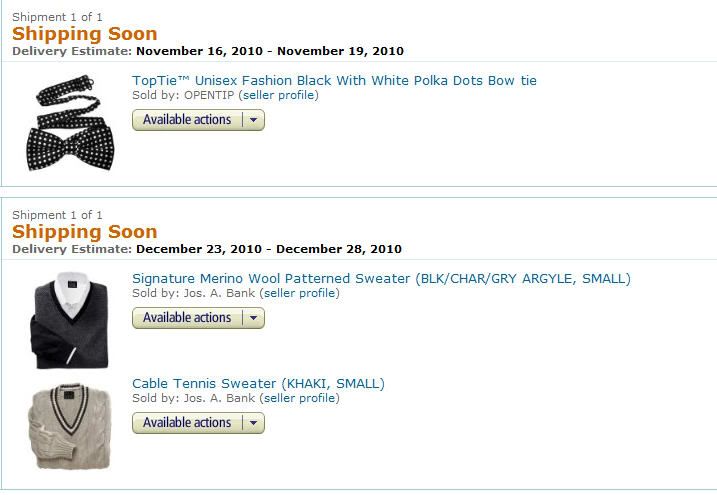View the seller profile under the Merino Wool Sweater
The height and width of the screenshot is (495, 717).
pyautogui.click(x=300, y=293)
